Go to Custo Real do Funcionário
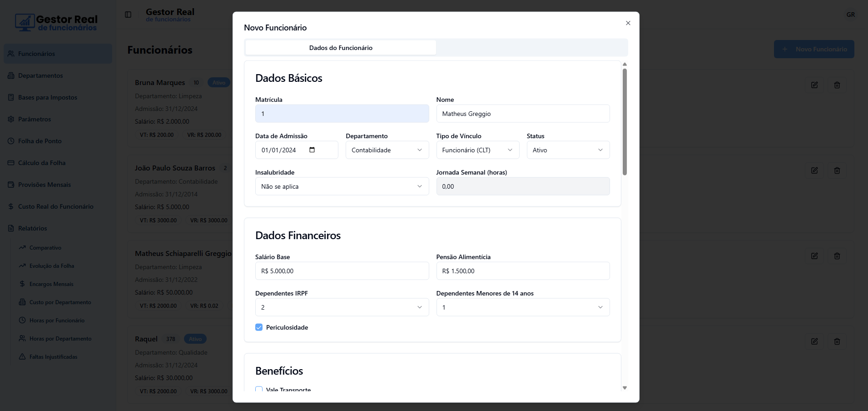 58,206
